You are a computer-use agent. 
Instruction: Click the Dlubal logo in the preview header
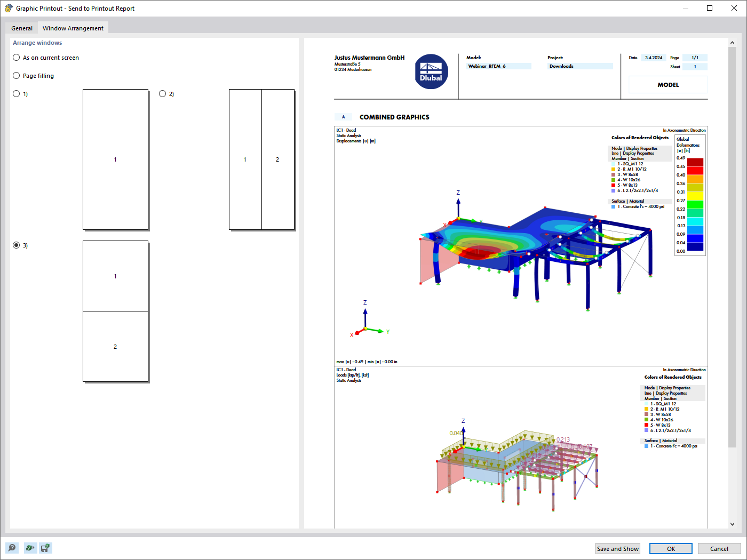(x=431, y=71)
